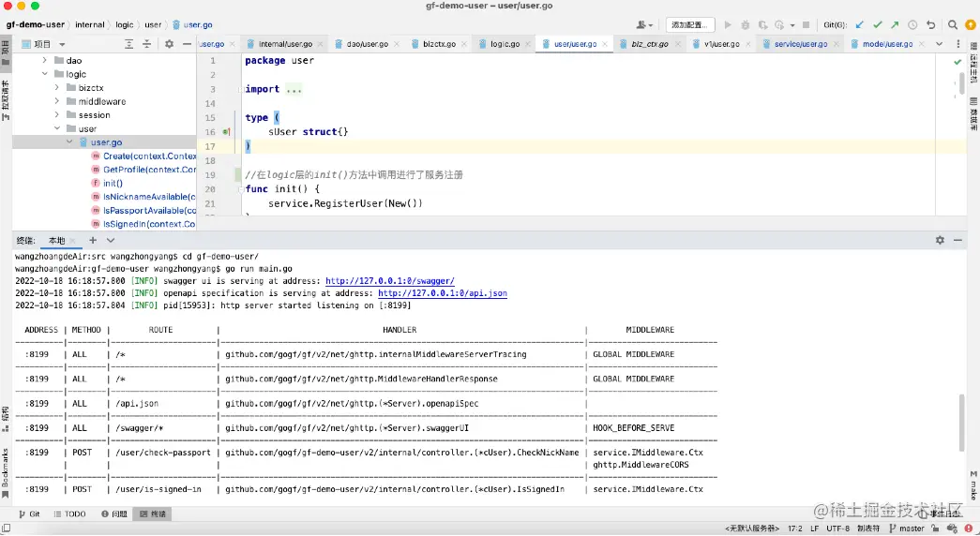This screenshot has height=536, width=980.
Task: Expand the session folder
Action: tap(57, 115)
